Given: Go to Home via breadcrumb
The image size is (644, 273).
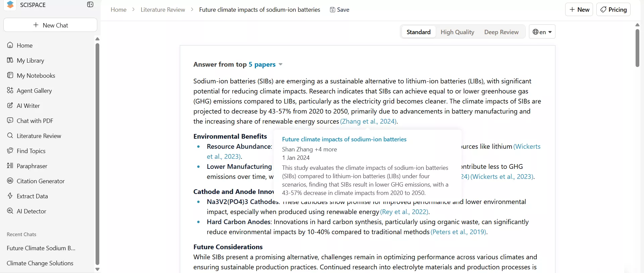Looking at the screenshot, I should click(118, 10).
